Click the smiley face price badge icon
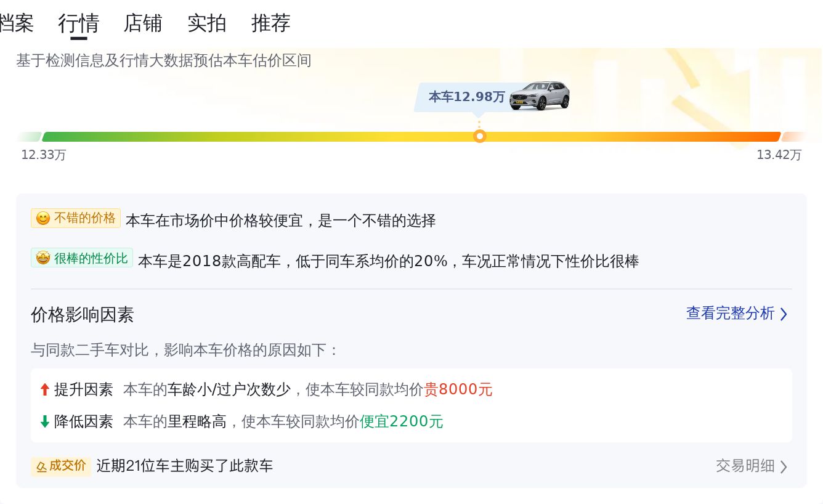 click(43, 219)
